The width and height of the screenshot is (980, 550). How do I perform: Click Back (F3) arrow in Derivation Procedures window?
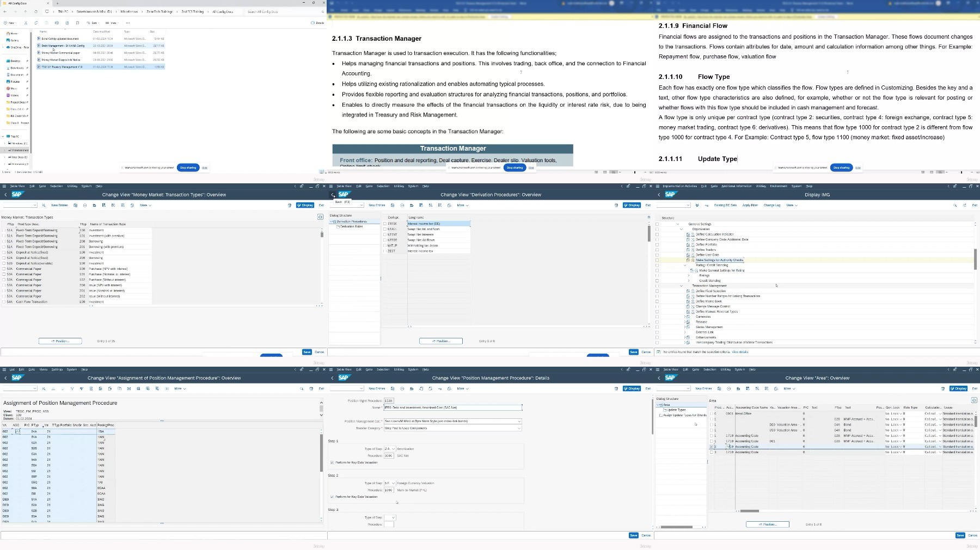[333, 194]
